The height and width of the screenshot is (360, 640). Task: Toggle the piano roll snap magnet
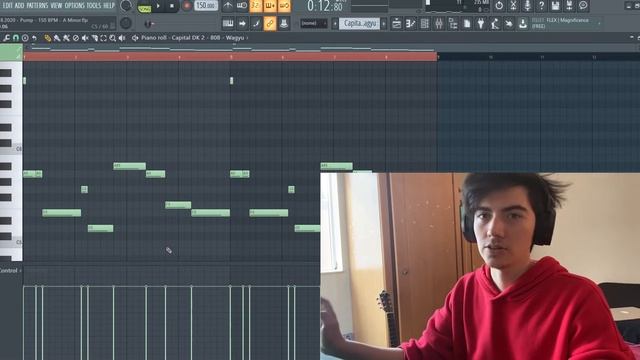[16, 38]
